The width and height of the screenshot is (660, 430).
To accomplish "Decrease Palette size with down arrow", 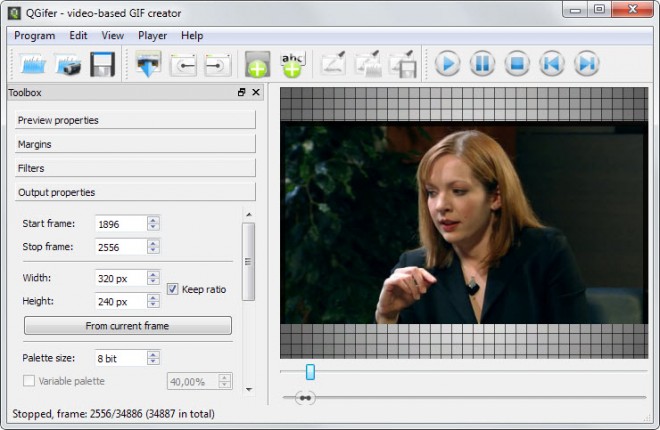I will click(x=153, y=361).
